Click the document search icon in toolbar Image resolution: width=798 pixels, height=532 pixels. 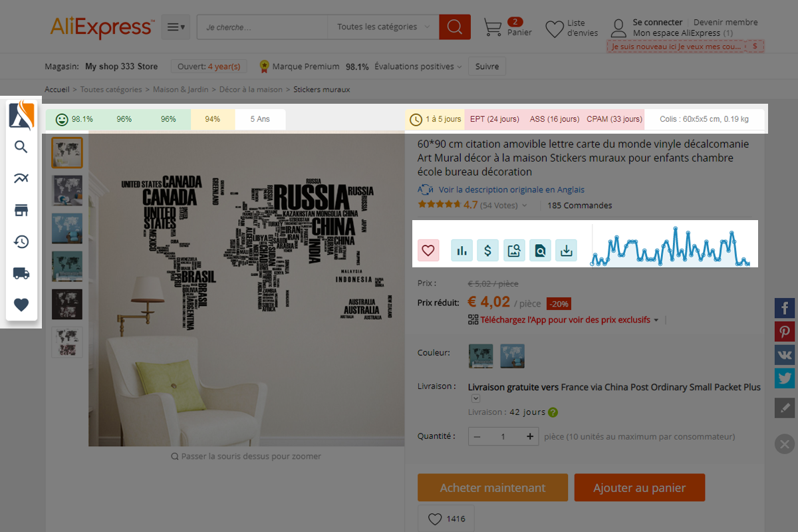tap(540, 250)
